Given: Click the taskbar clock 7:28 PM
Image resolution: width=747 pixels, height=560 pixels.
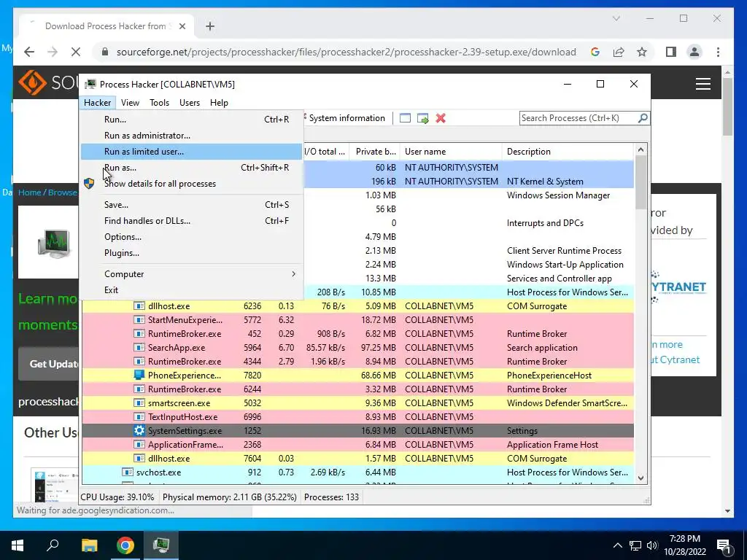Looking at the screenshot, I should tap(684, 539).
